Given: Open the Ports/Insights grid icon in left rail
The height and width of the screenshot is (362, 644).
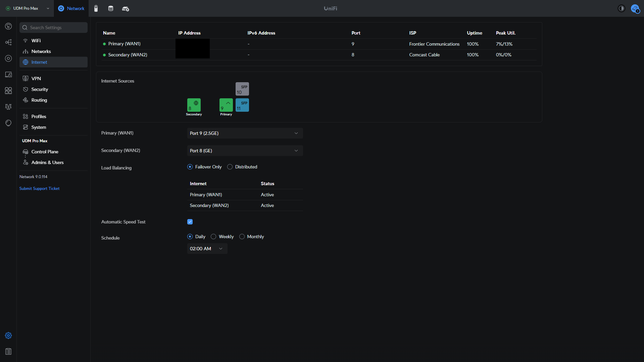Looking at the screenshot, I should [8, 91].
